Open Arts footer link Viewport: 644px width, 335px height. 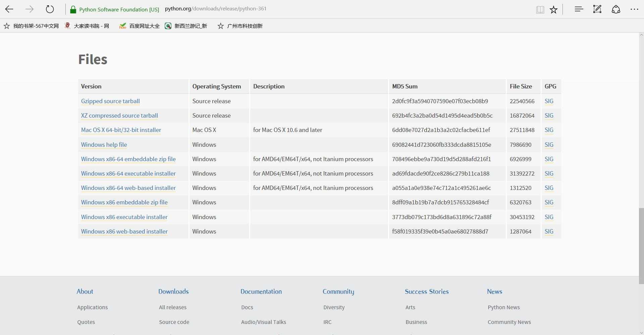coord(410,307)
